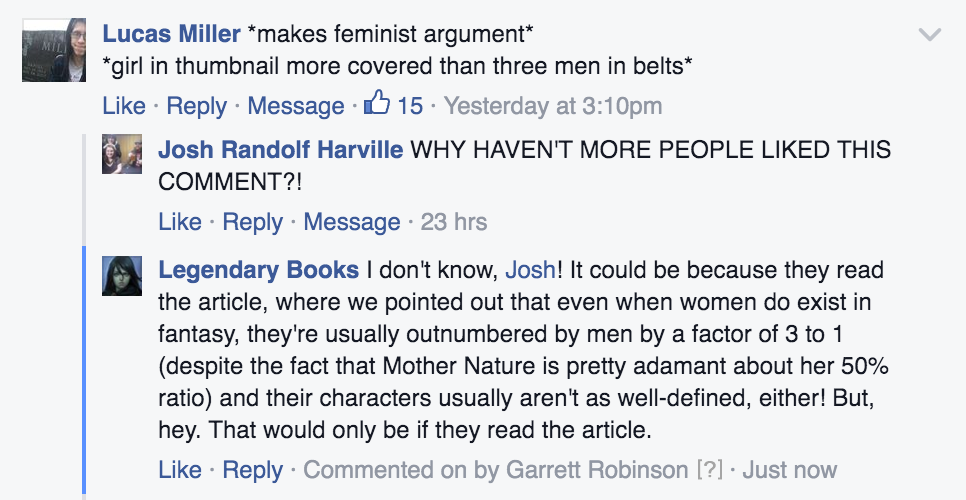Viewport: 966px width, 500px height.
Task: Open Lucas Miller's profile picture
Action: (x=47, y=50)
